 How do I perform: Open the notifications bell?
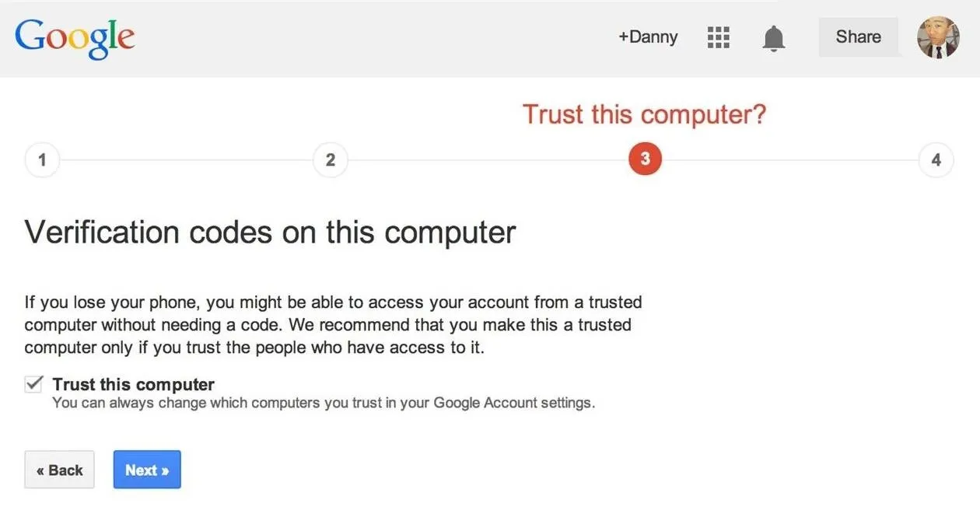[x=773, y=38]
